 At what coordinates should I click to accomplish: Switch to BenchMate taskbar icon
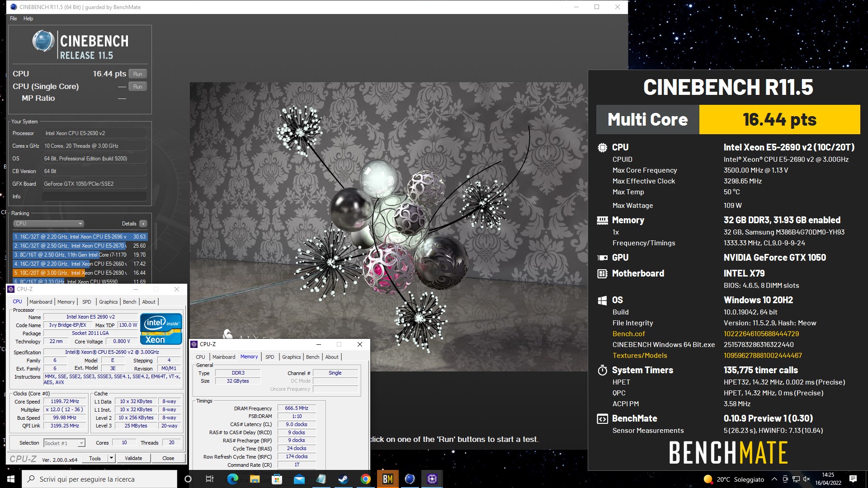coord(387,479)
